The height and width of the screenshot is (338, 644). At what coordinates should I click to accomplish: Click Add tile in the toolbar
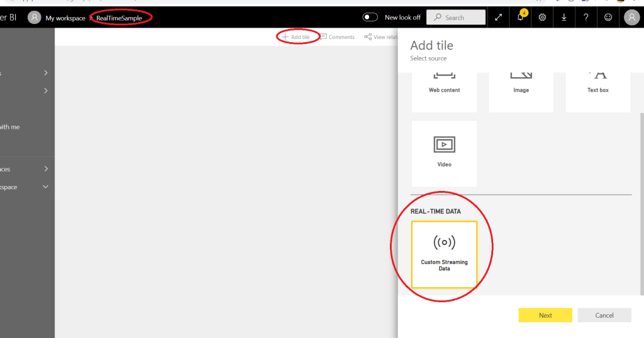tap(296, 37)
